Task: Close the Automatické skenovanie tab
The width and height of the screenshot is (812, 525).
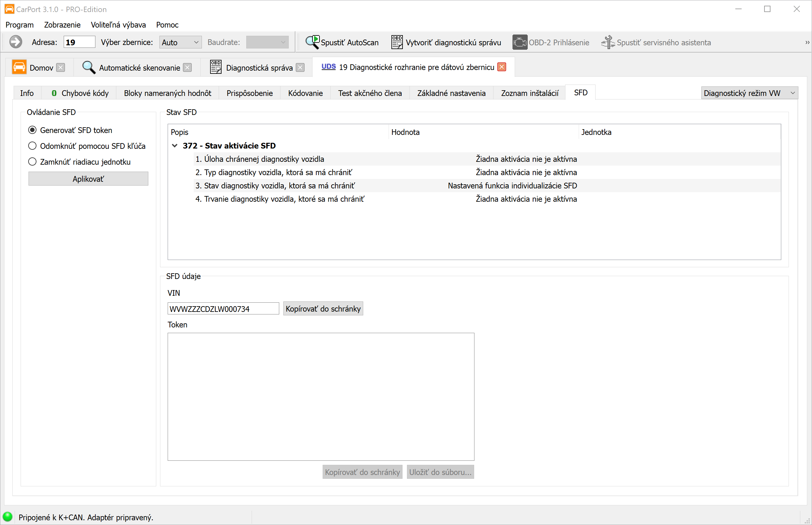Action: [x=187, y=67]
